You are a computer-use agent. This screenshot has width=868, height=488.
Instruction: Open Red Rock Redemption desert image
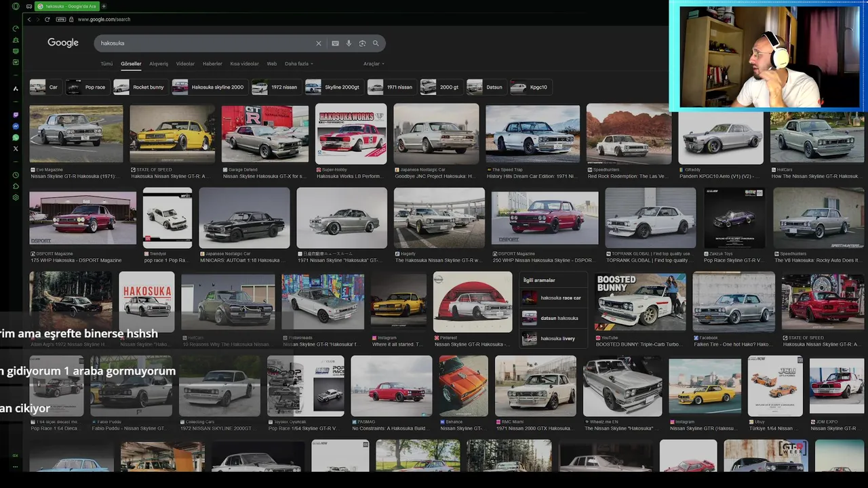[x=629, y=134]
